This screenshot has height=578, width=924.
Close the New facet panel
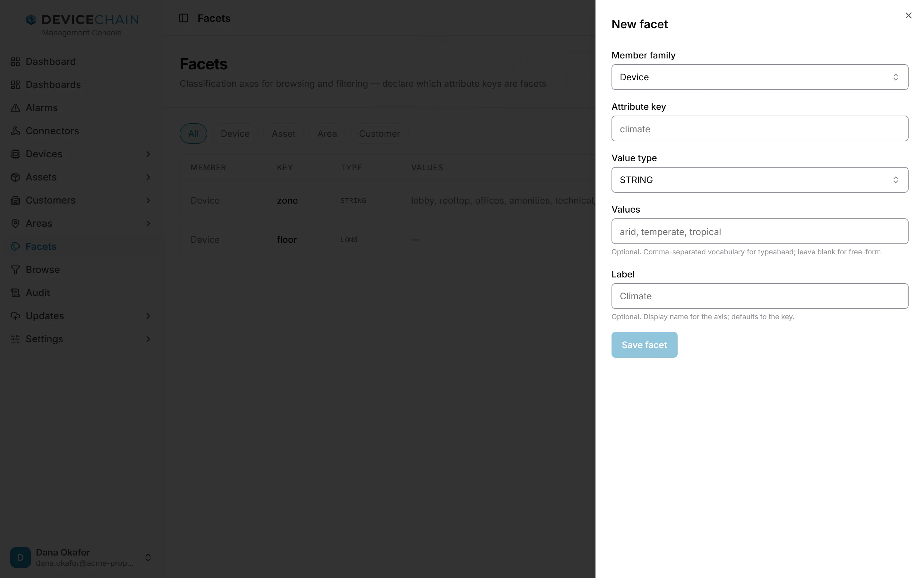[x=908, y=15]
